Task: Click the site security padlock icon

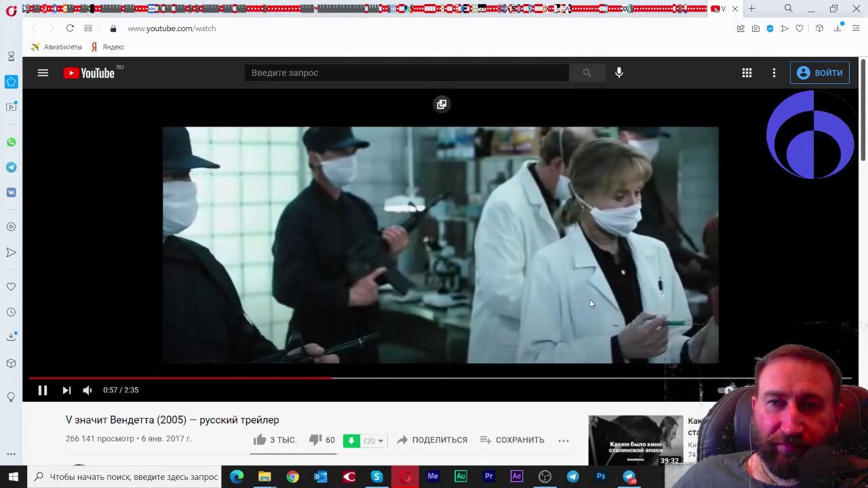Action: tap(113, 28)
